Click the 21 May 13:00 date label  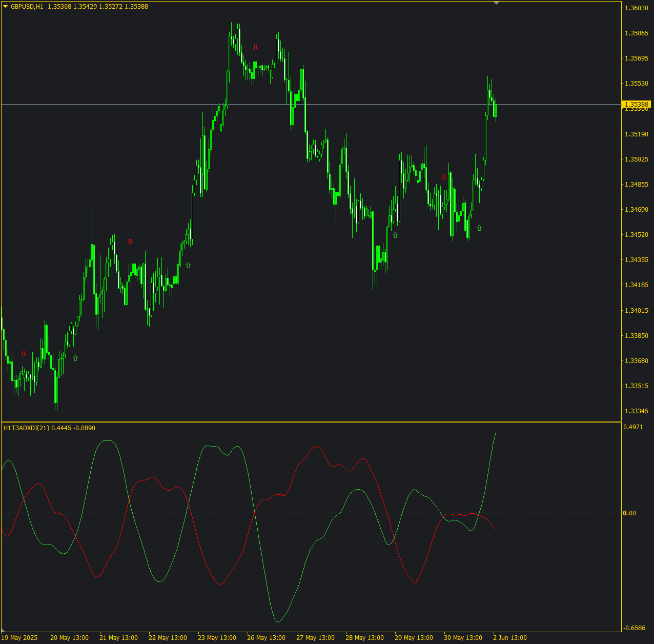(x=118, y=638)
